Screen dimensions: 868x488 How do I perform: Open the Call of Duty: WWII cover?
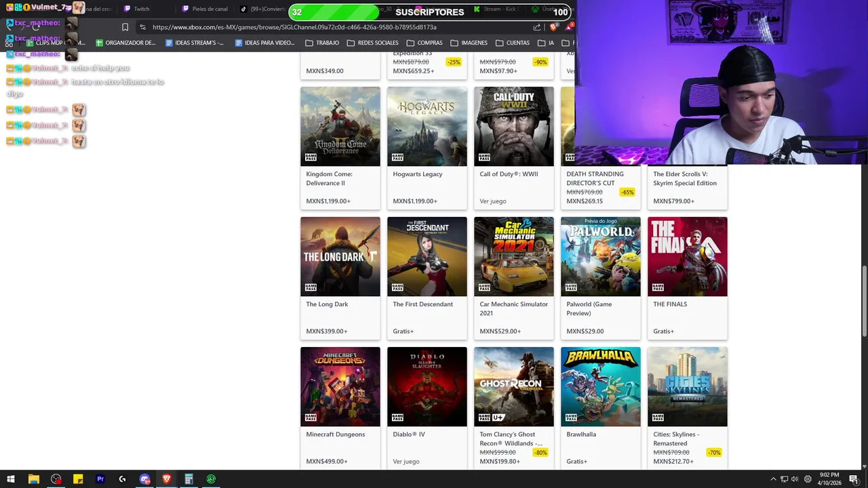tap(514, 126)
